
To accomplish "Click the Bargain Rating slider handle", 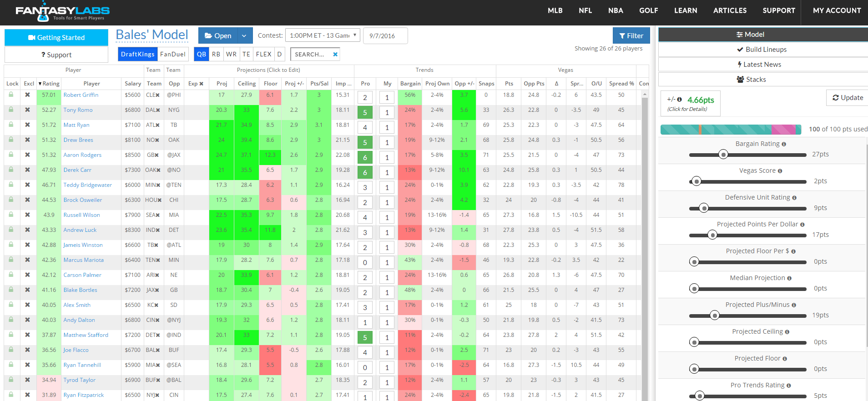I will click(723, 155).
